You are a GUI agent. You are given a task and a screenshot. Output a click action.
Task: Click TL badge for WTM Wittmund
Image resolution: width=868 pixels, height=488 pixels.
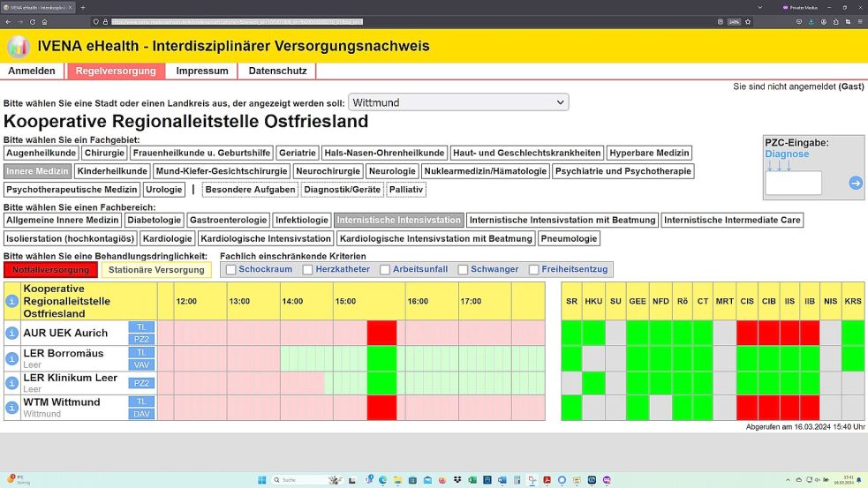click(x=141, y=402)
